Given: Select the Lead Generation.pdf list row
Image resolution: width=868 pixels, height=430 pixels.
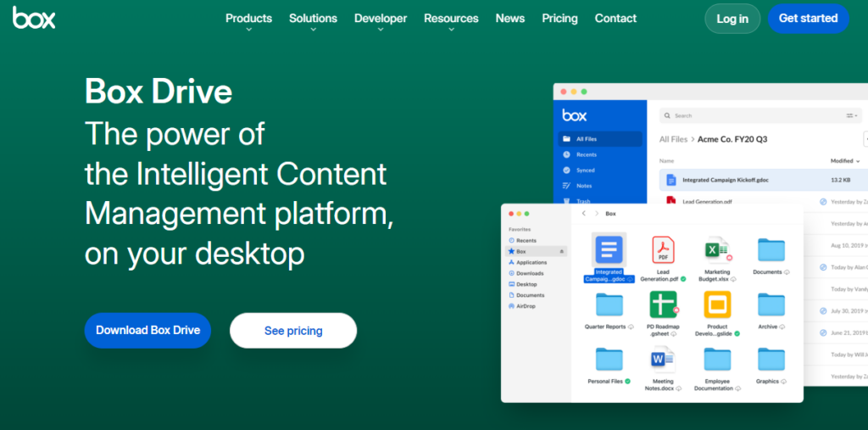Looking at the screenshot, I should click(x=764, y=202).
